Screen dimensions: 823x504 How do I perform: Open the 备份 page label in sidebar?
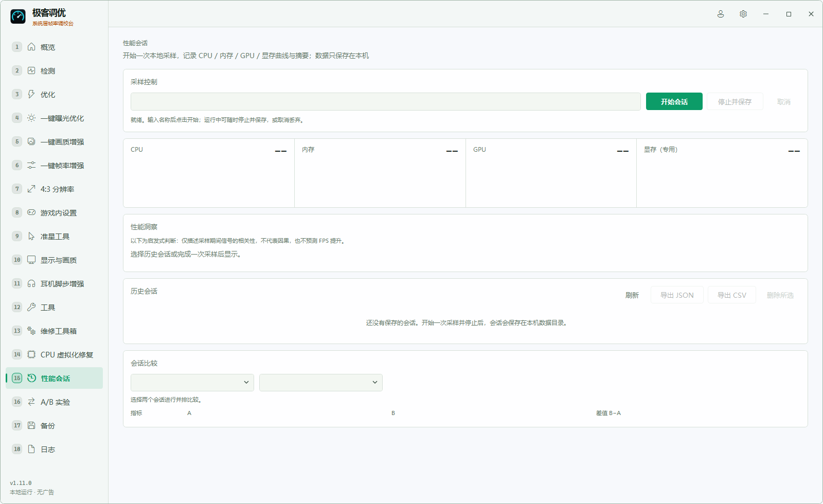tap(48, 426)
